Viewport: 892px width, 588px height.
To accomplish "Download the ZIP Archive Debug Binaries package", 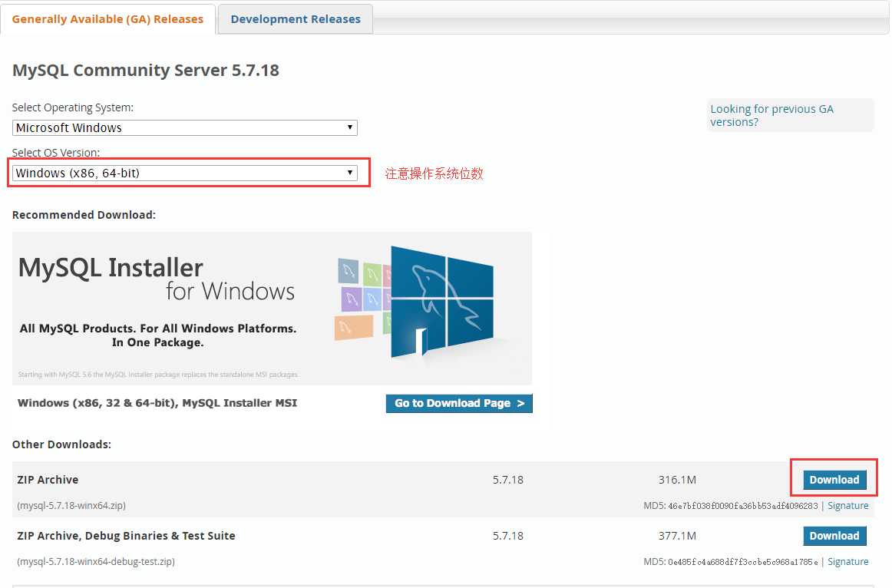I will [x=834, y=536].
